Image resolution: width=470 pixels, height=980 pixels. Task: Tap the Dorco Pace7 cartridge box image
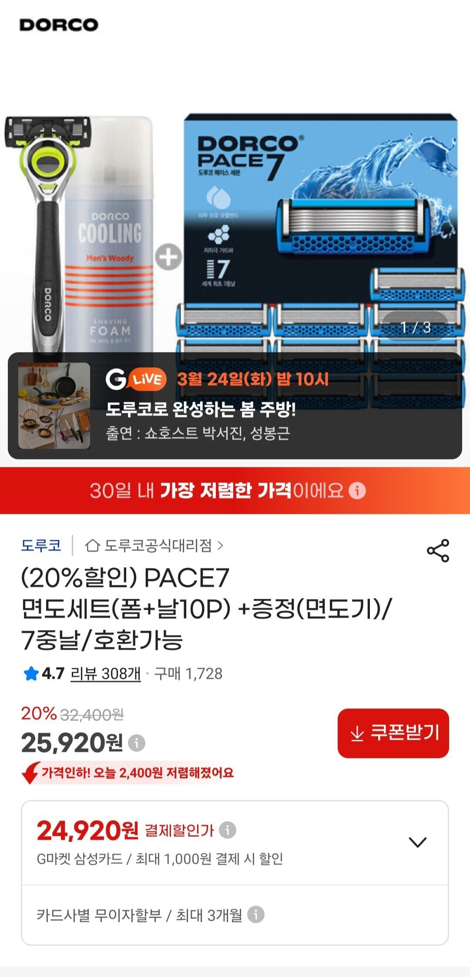(x=321, y=261)
